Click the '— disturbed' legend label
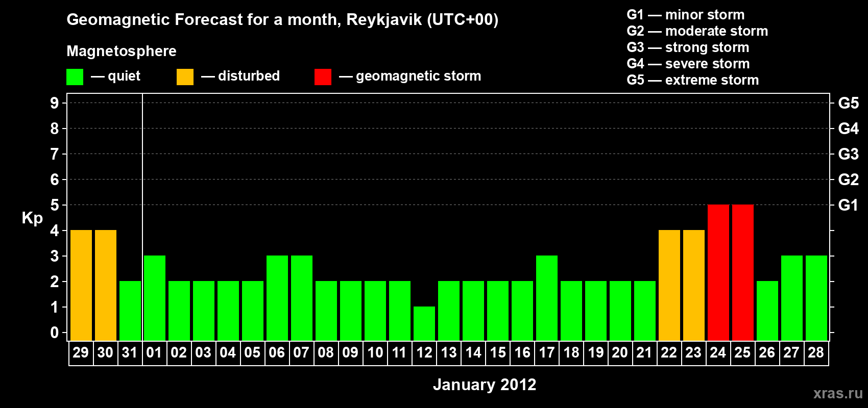 coord(240,76)
